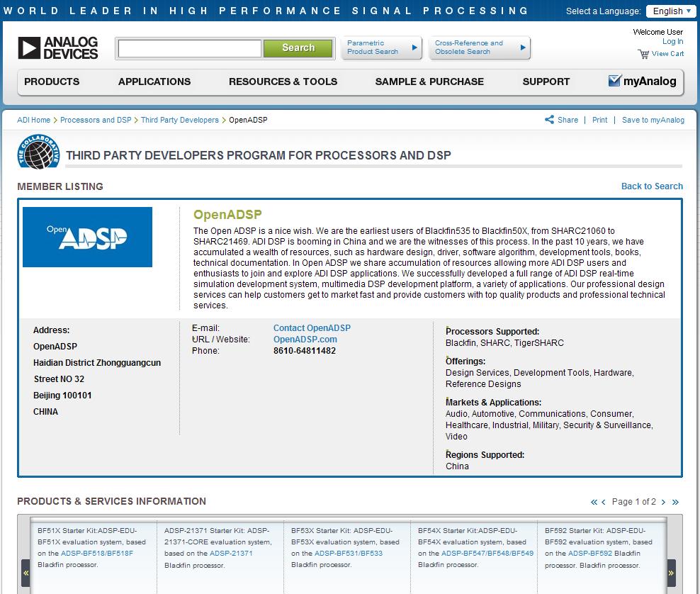Open Resources & Tools menu
The width and height of the screenshot is (700, 594).
pyautogui.click(x=283, y=82)
